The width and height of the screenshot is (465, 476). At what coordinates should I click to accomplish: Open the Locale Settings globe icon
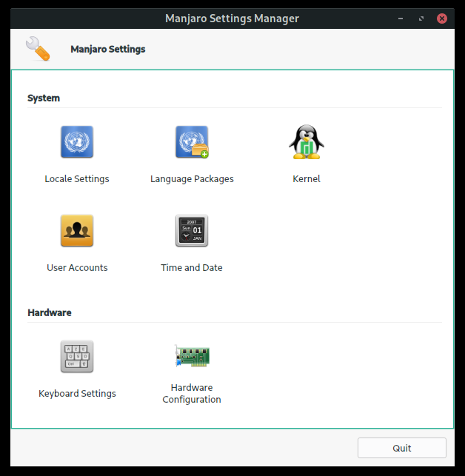(77, 142)
